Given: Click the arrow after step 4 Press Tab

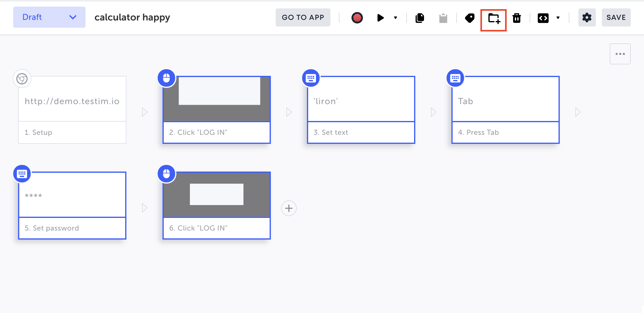Looking at the screenshot, I should pos(578,112).
